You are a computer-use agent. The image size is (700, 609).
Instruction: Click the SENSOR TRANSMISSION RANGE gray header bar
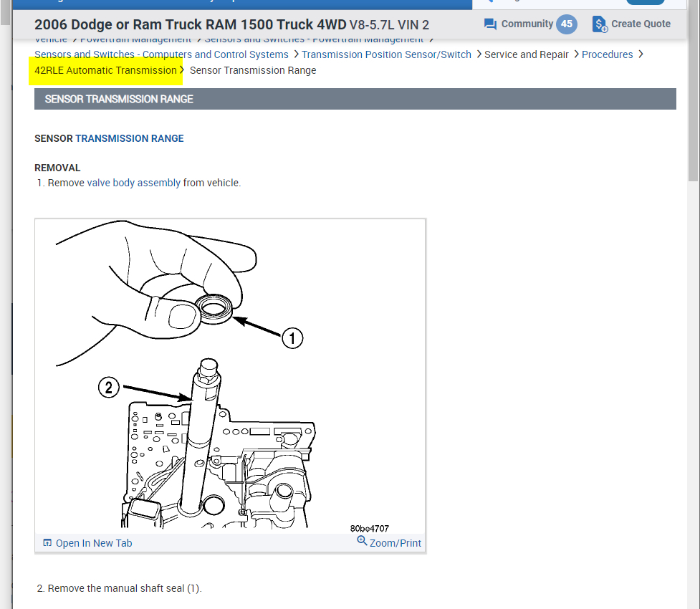[x=355, y=99]
